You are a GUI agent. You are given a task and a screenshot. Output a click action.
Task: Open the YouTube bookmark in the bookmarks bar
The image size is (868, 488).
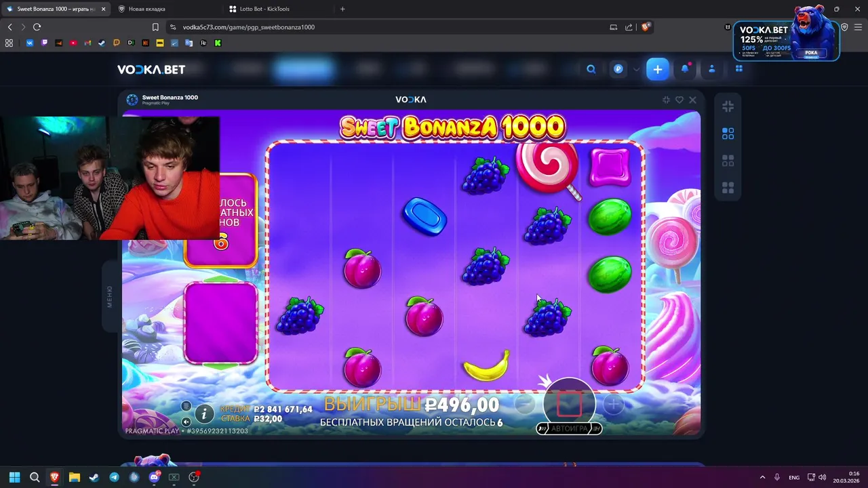pos(73,43)
